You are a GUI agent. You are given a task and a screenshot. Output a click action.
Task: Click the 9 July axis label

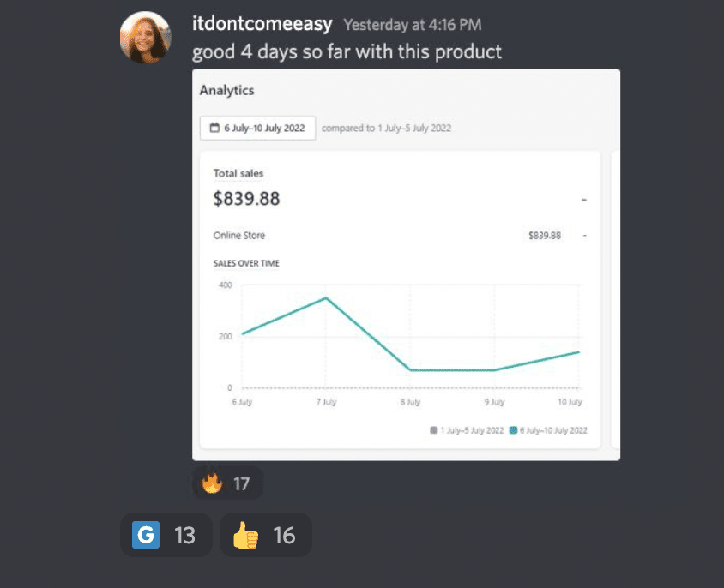coord(494,402)
